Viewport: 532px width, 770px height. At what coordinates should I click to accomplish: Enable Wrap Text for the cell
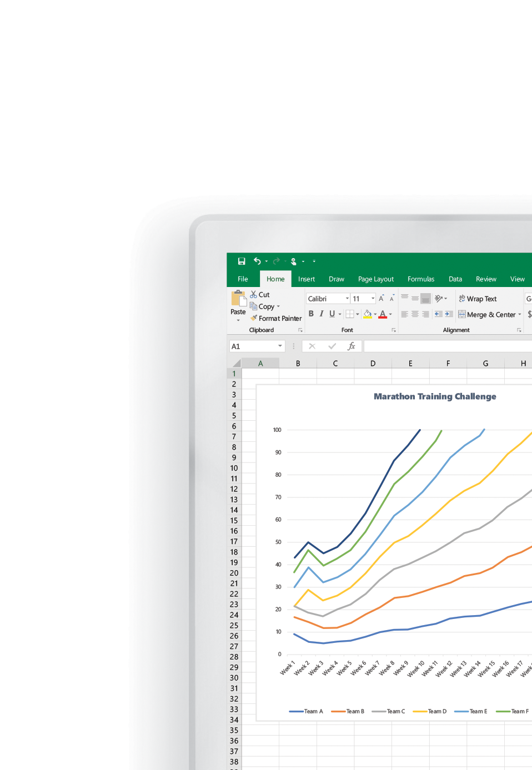[478, 299]
